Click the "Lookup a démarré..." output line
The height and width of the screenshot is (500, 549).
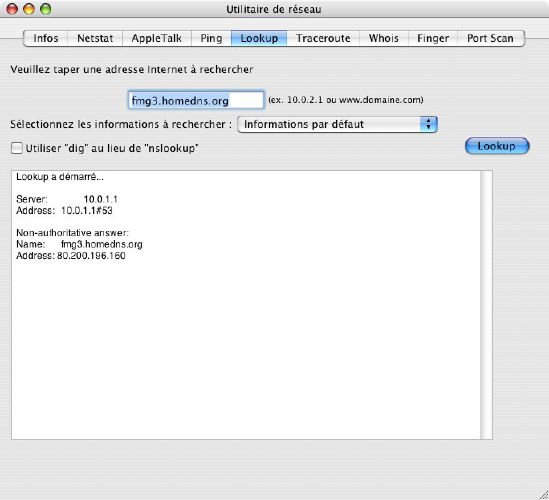coord(60,177)
